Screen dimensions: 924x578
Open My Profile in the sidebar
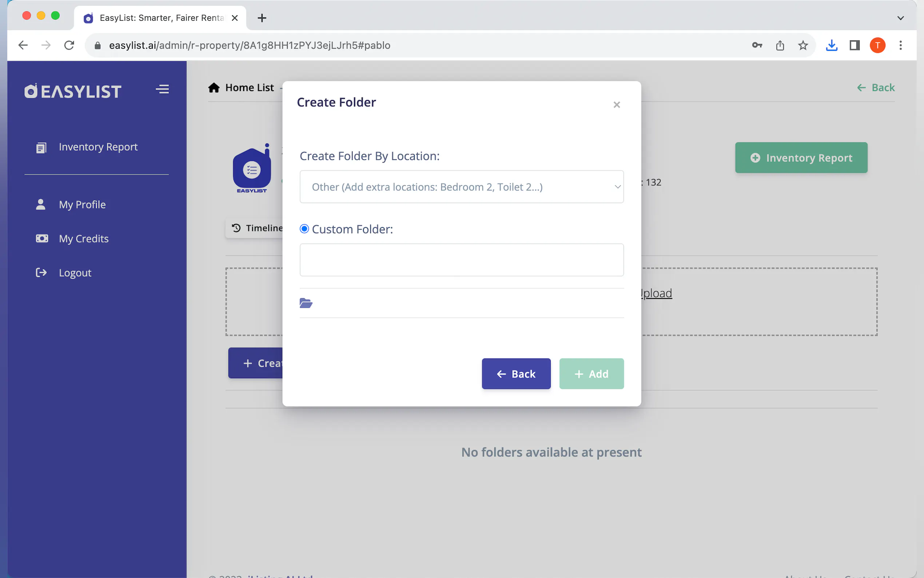pos(82,205)
